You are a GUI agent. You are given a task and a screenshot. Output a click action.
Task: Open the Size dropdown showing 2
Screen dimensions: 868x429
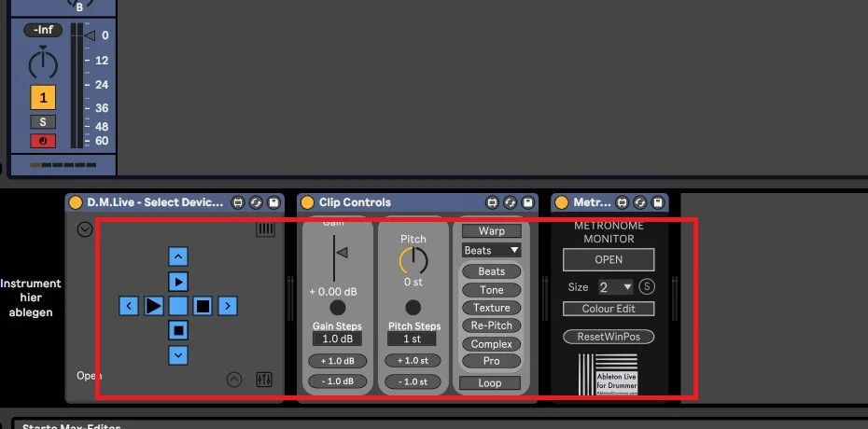tap(616, 287)
